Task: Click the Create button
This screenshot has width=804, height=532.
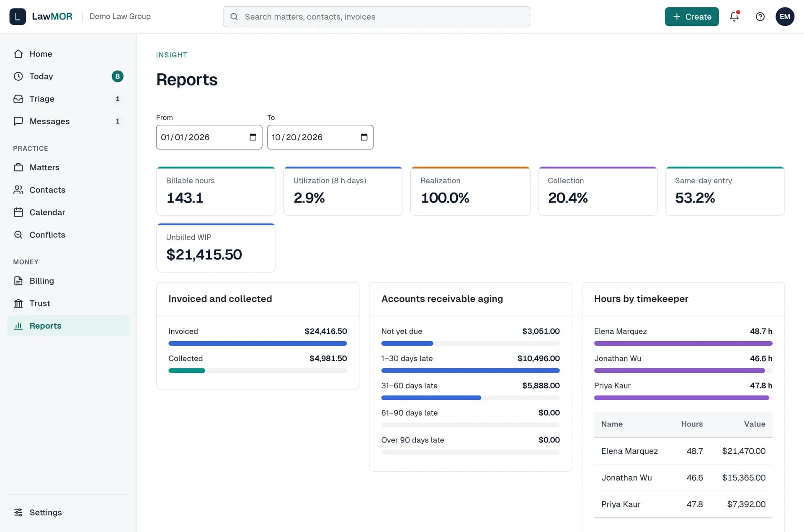Action: click(x=692, y=16)
